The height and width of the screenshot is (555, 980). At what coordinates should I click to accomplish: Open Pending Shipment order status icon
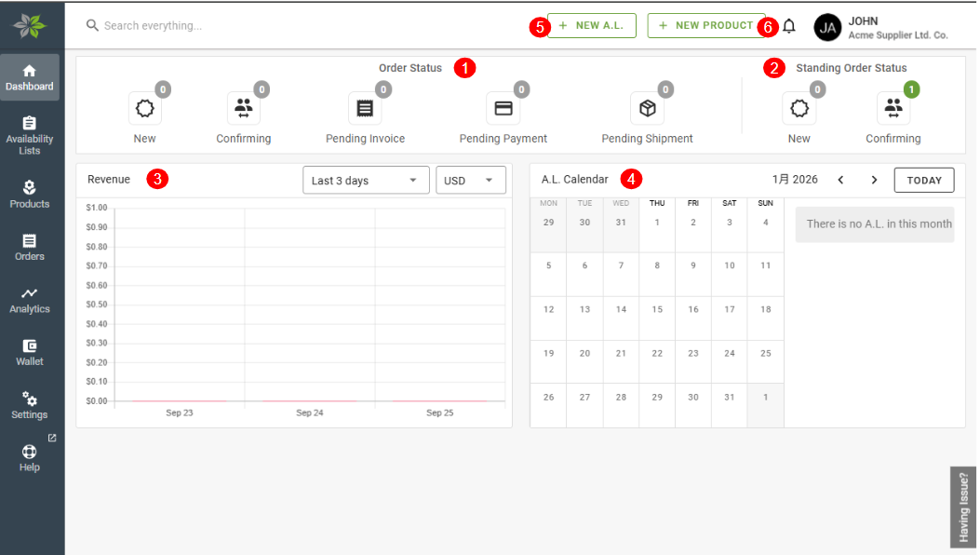coord(647,109)
